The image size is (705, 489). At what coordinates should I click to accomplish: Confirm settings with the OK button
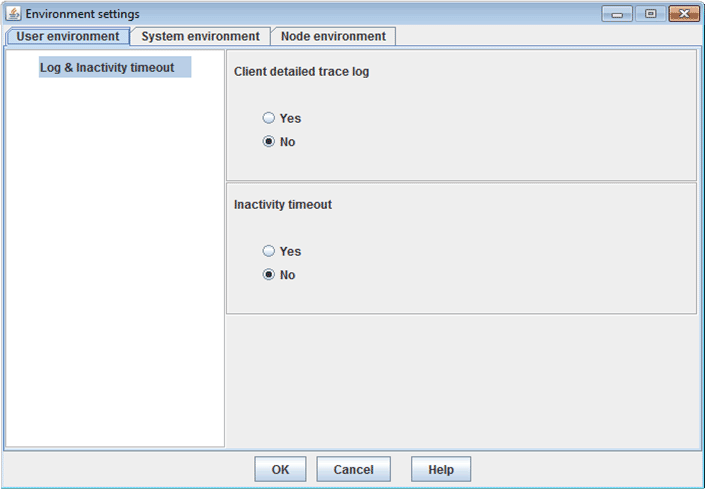[x=280, y=469]
